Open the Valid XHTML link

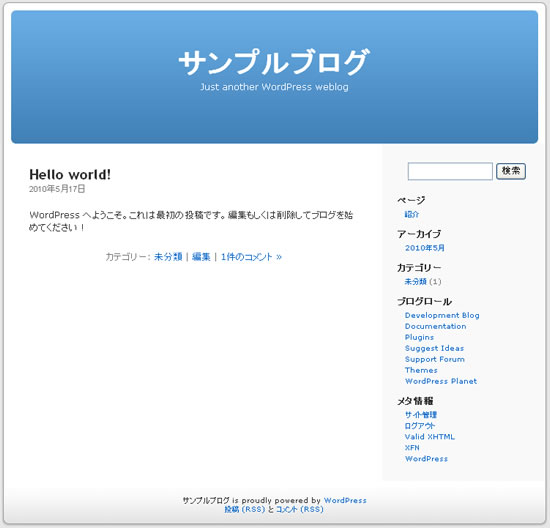pyautogui.click(x=430, y=436)
